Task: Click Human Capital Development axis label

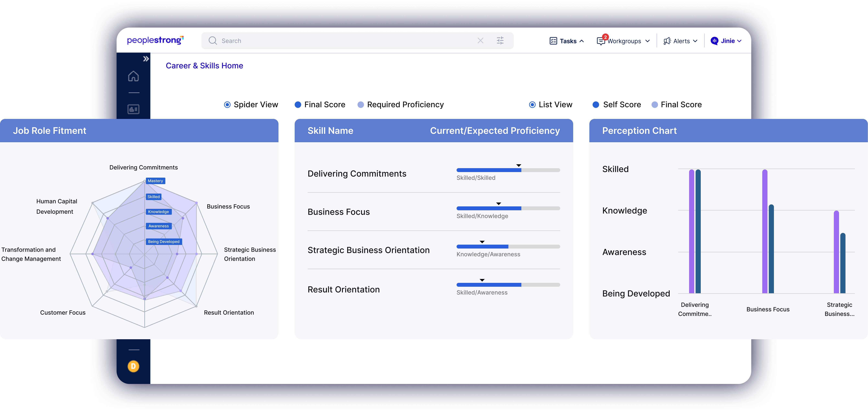Action: (x=57, y=206)
